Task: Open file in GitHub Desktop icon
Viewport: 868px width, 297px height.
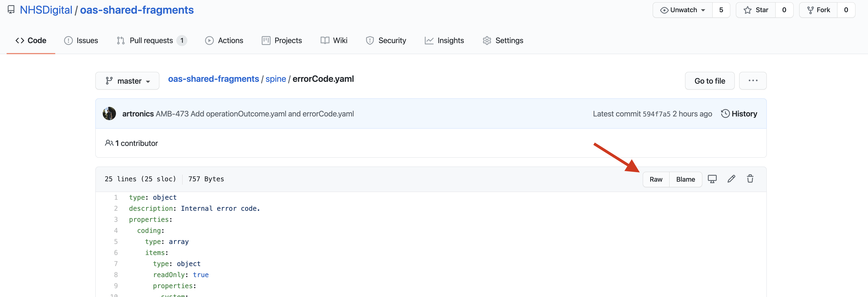Action: (712, 179)
